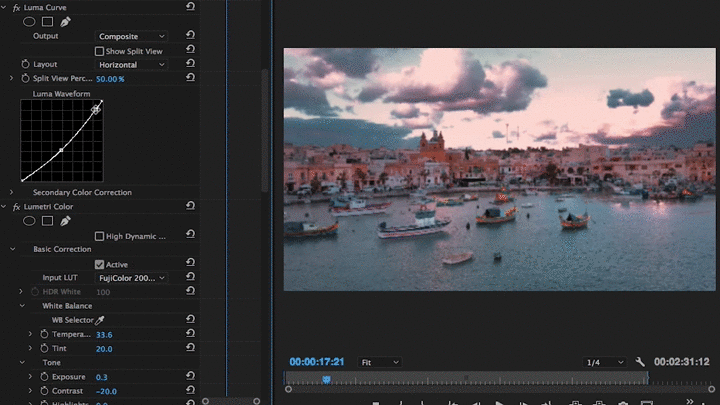Image resolution: width=720 pixels, height=405 pixels.
Task: Open the program monitor wrench settings
Action: pyautogui.click(x=639, y=362)
